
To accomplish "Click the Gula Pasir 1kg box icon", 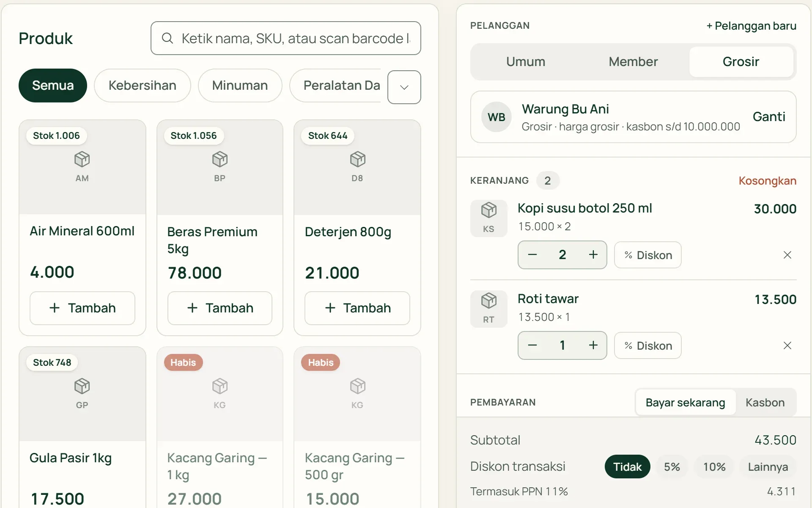I will click(82, 386).
